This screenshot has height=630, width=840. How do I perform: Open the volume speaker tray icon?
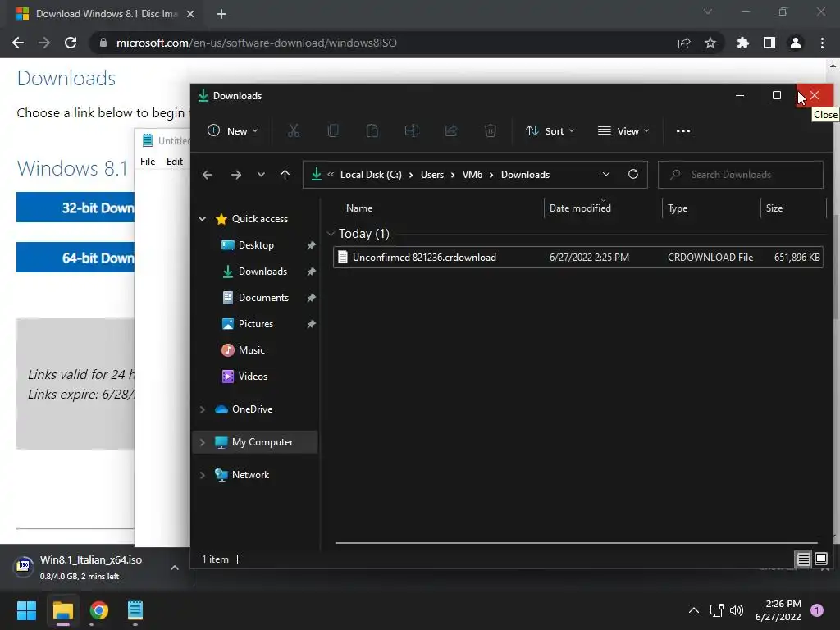pos(737,610)
